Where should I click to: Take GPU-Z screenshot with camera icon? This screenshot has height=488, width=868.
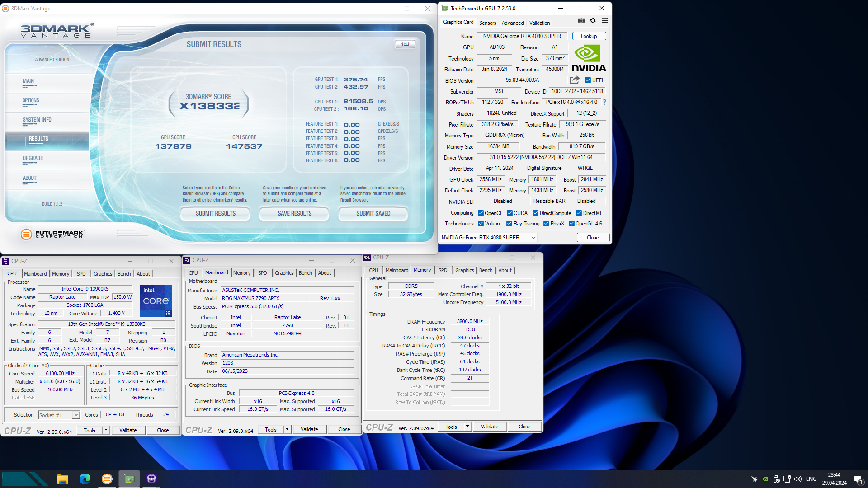point(581,21)
